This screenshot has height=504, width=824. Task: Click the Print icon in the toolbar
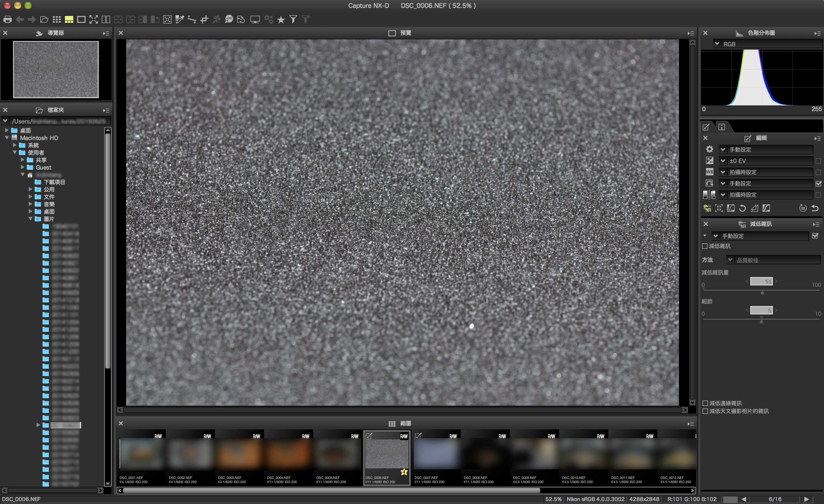click(x=7, y=19)
